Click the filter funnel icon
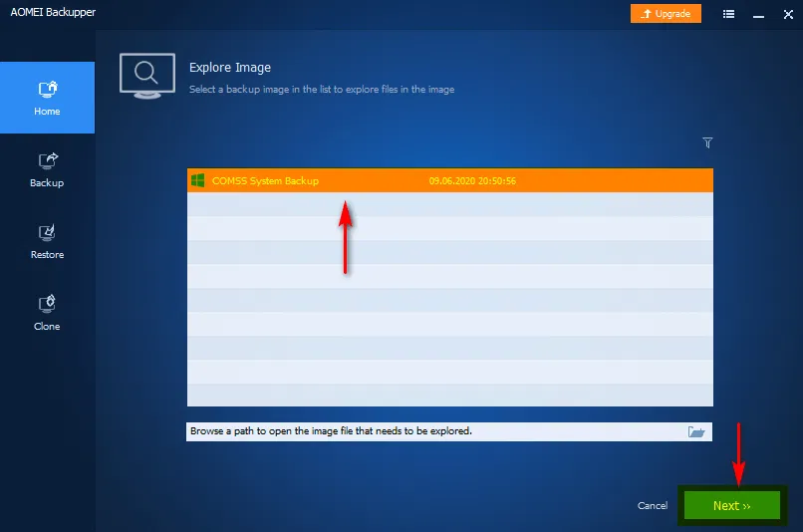Viewport: 803px width, 532px height. [707, 142]
